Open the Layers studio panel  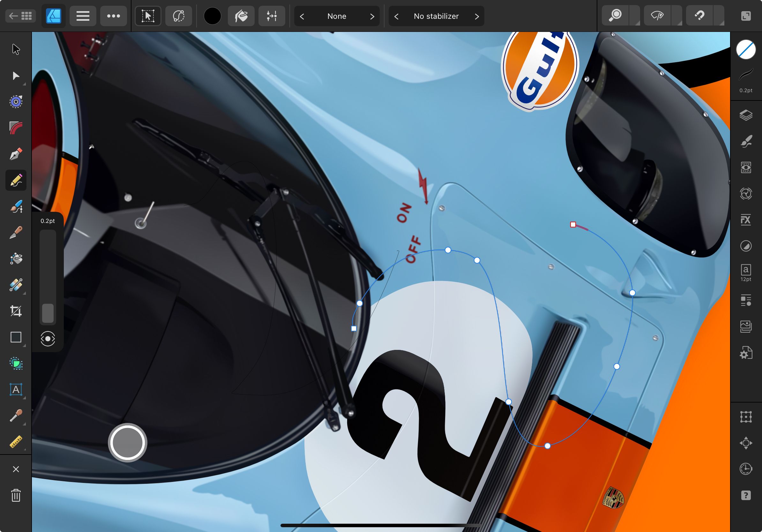tap(746, 115)
